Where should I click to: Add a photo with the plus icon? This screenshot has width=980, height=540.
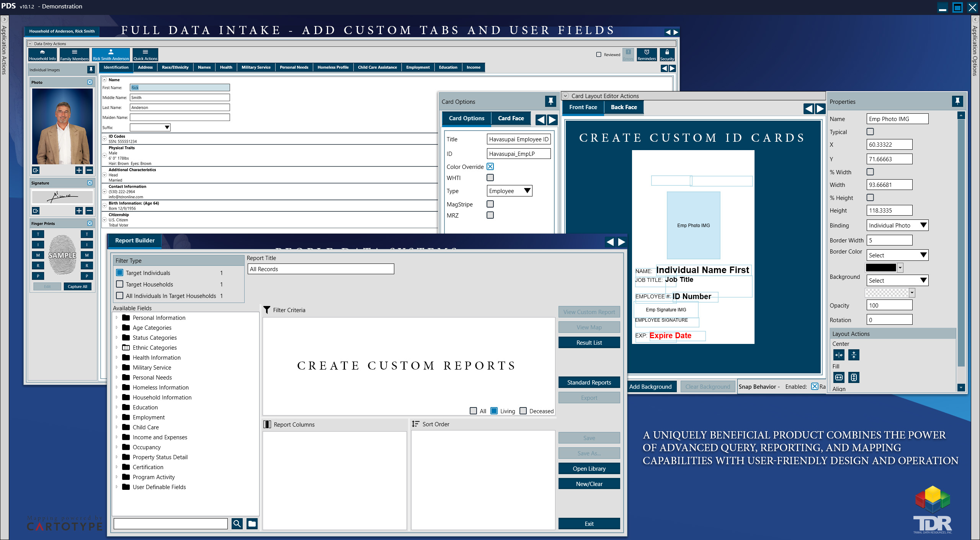pos(79,170)
